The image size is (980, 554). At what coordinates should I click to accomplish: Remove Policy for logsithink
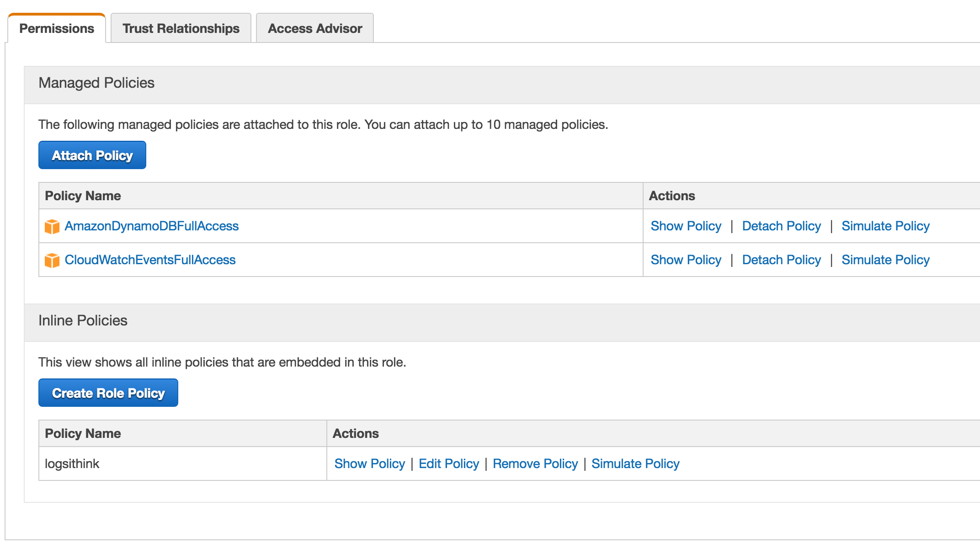point(535,463)
